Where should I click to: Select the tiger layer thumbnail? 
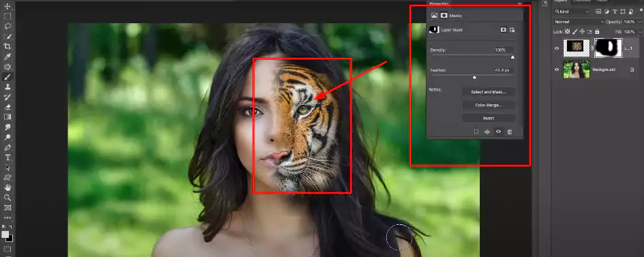pyautogui.click(x=577, y=48)
